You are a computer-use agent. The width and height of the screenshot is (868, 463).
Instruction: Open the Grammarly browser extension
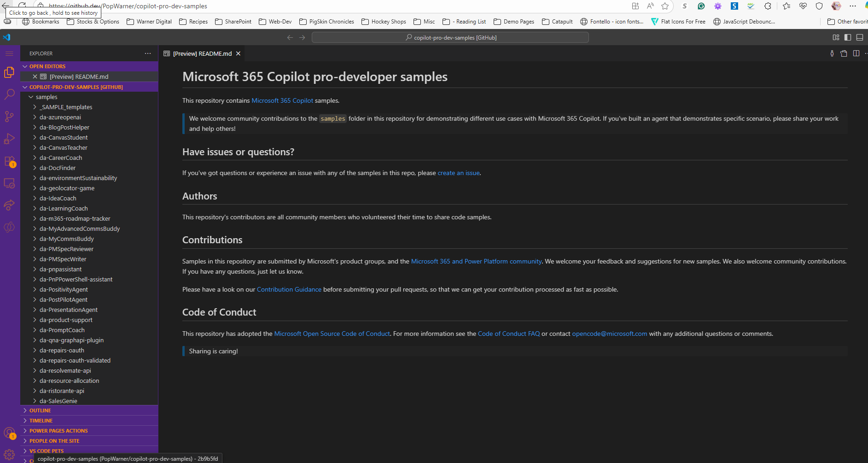tap(701, 6)
